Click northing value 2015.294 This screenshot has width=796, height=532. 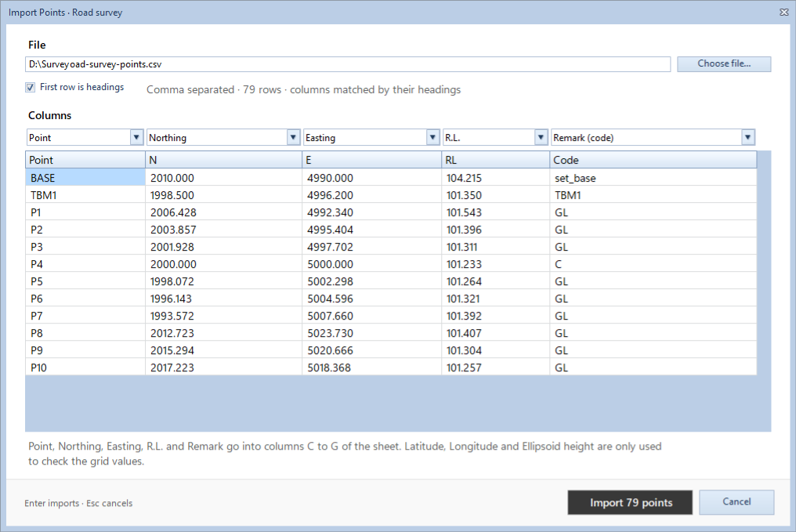point(223,350)
